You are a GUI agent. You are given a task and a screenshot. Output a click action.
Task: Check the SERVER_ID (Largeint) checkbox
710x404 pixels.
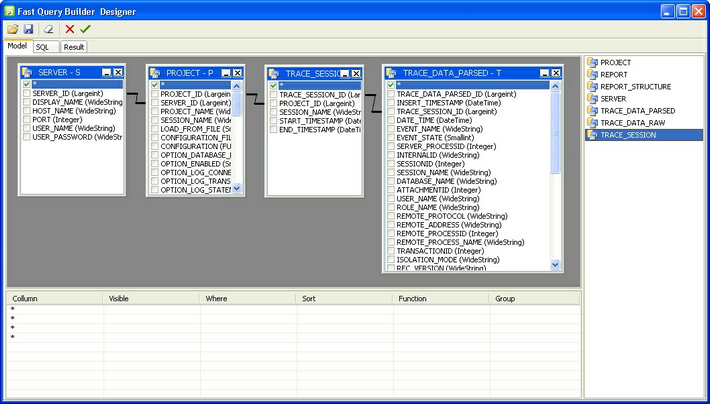coord(27,93)
